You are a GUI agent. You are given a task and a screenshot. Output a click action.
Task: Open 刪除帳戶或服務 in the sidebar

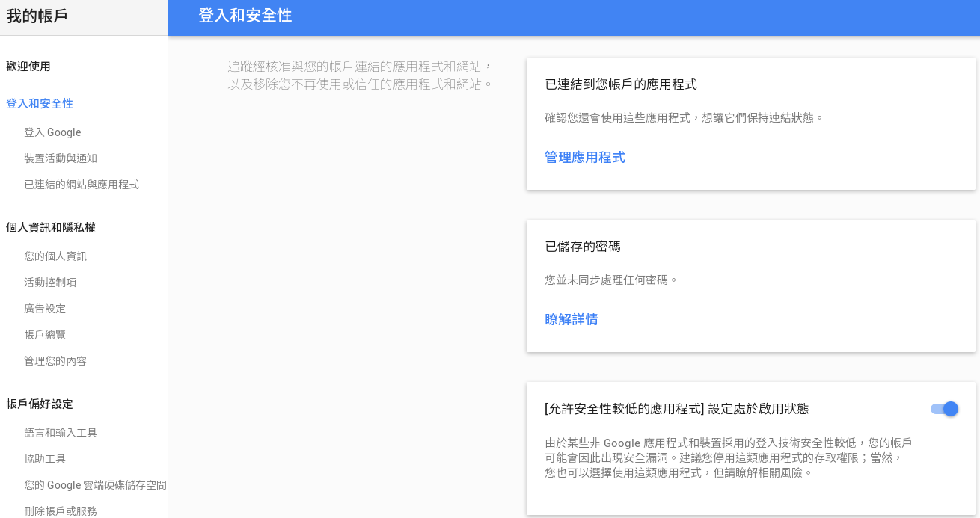click(61, 511)
